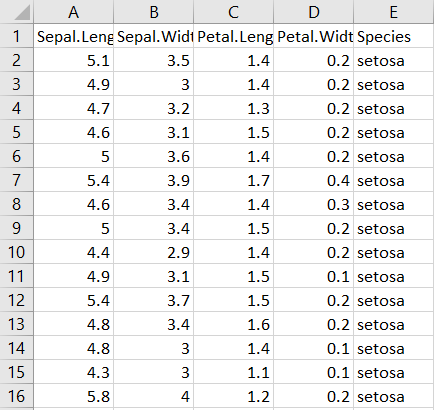Screen dimensions: 434x410
Task: Select cell B7 with value 3.9
Action: 153,180
